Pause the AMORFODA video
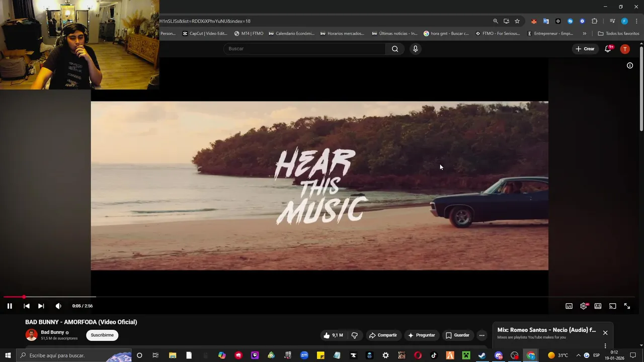This screenshot has height=362, width=644. 10,306
